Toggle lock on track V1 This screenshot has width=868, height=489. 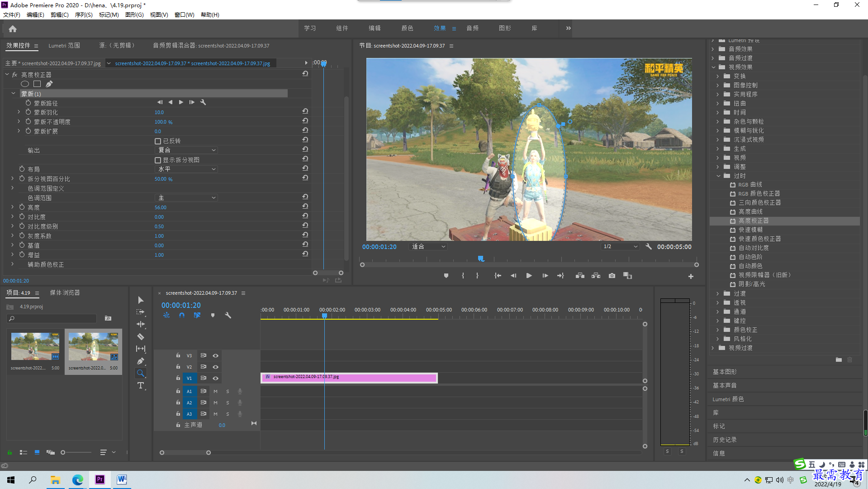(178, 378)
